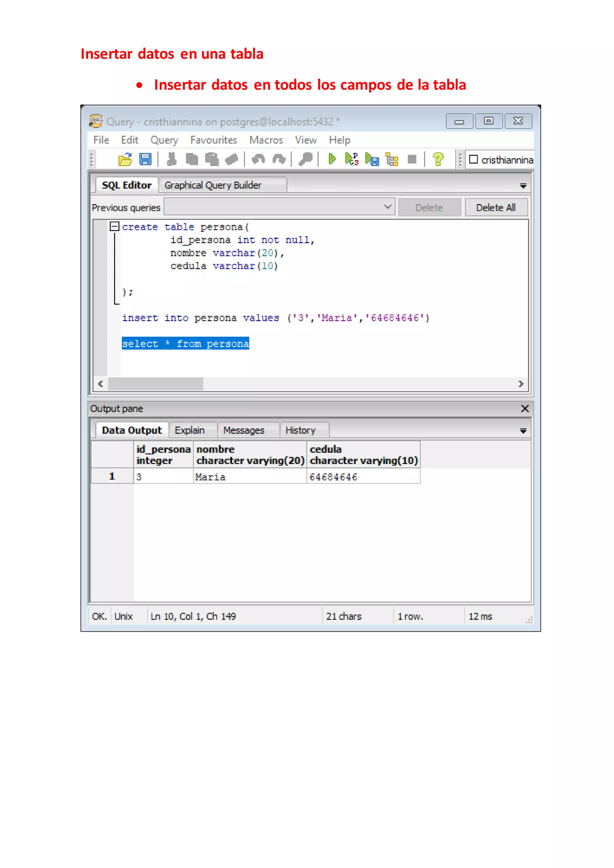
Task: Select the Messages tab
Action: (249, 430)
